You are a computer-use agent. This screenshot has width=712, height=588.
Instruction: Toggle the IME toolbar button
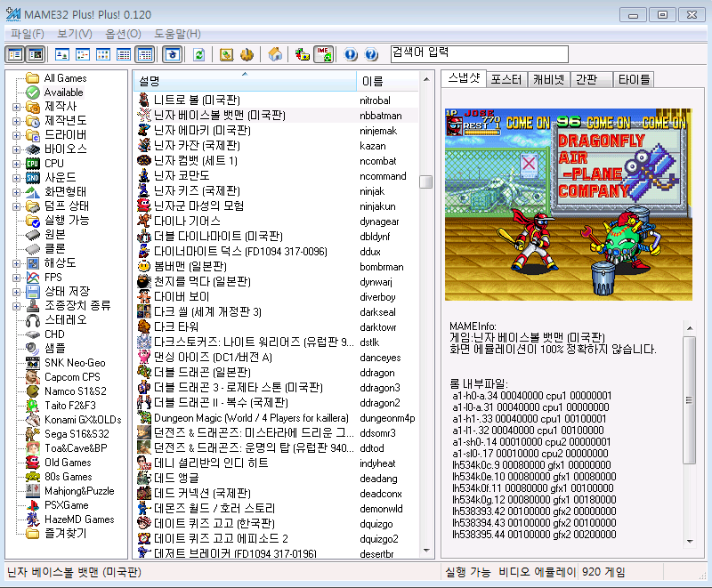coord(324,55)
